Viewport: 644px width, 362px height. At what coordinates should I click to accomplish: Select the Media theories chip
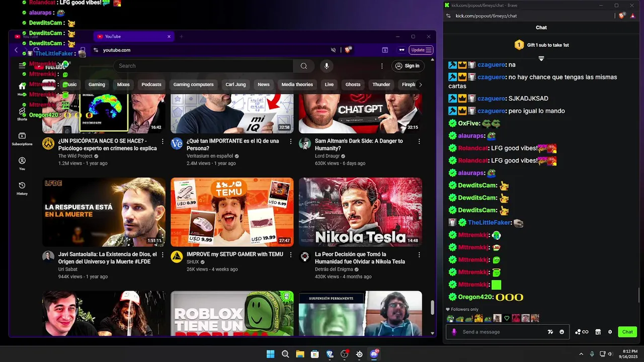297,84
